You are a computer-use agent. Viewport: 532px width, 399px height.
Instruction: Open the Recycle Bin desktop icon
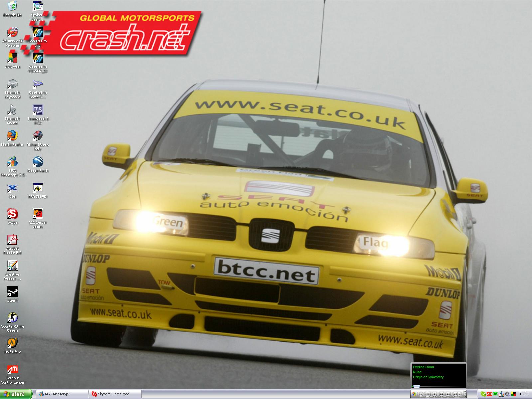12,9
